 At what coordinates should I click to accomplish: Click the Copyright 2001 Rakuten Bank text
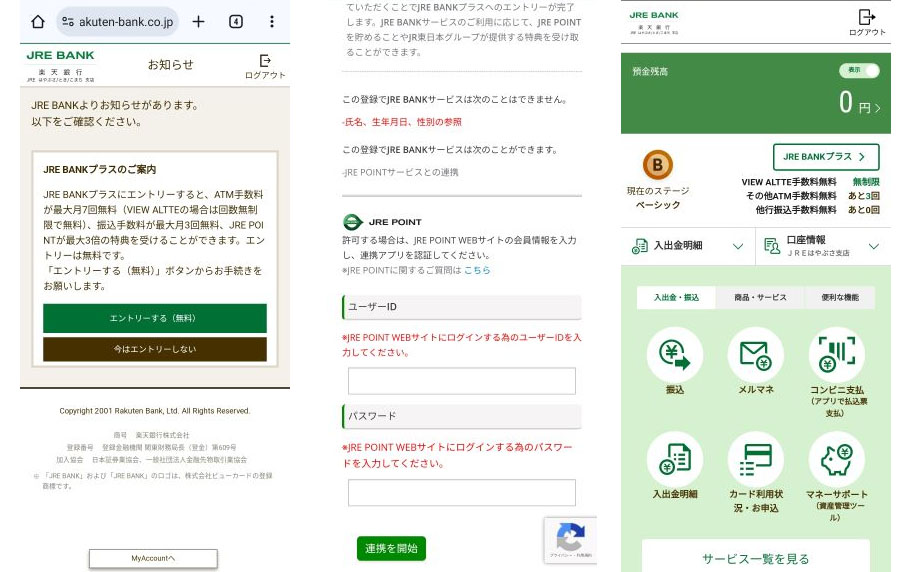(154, 411)
